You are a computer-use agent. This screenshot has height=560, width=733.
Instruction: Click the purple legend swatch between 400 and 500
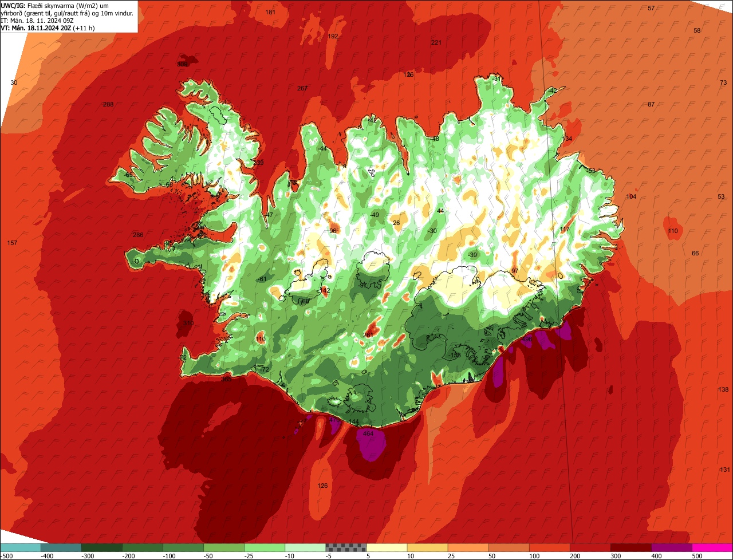pyautogui.click(x=671, y=547)
